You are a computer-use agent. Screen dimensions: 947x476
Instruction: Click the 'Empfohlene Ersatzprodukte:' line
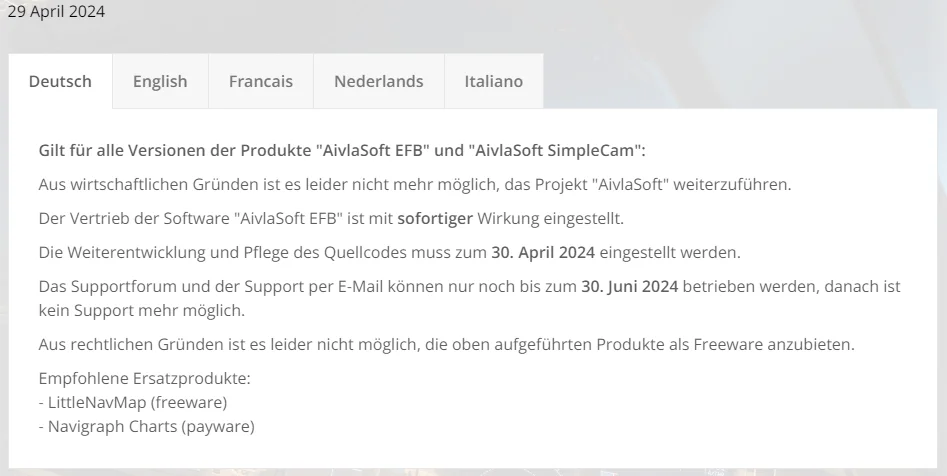pyautogui.click(x=144, y=378)
